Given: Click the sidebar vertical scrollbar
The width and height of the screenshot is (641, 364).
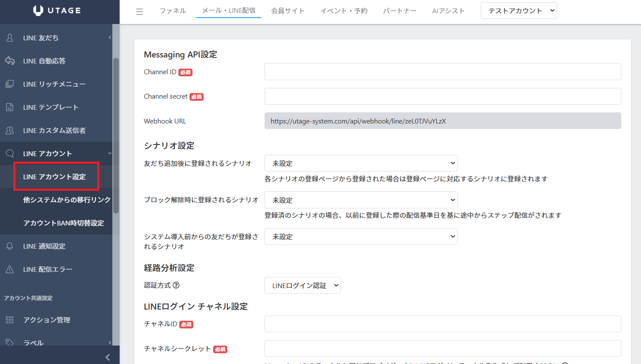Looking at the screenshot, I should (116, 135).
